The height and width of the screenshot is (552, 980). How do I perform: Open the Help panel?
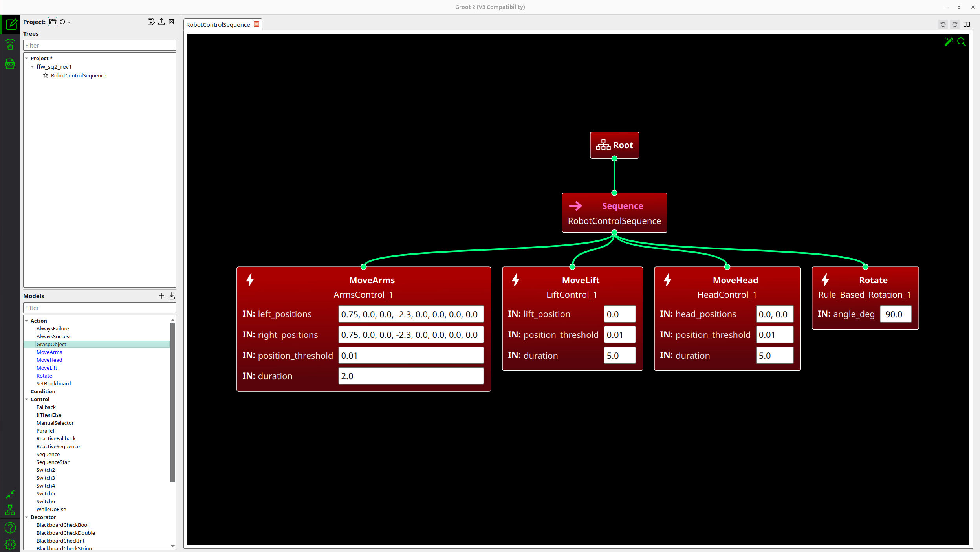click(x=11, y=528)
